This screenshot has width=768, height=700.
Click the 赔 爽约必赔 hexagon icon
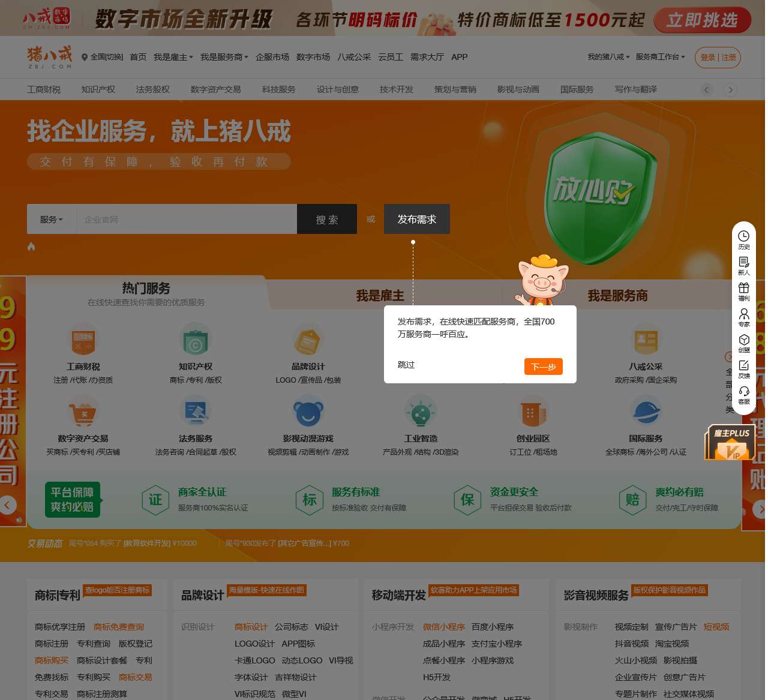coord(632,500)
